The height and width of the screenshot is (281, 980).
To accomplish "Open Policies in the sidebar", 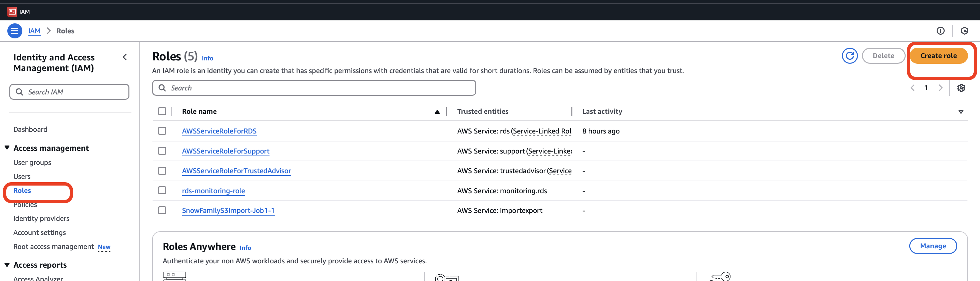I will point(25,205).
